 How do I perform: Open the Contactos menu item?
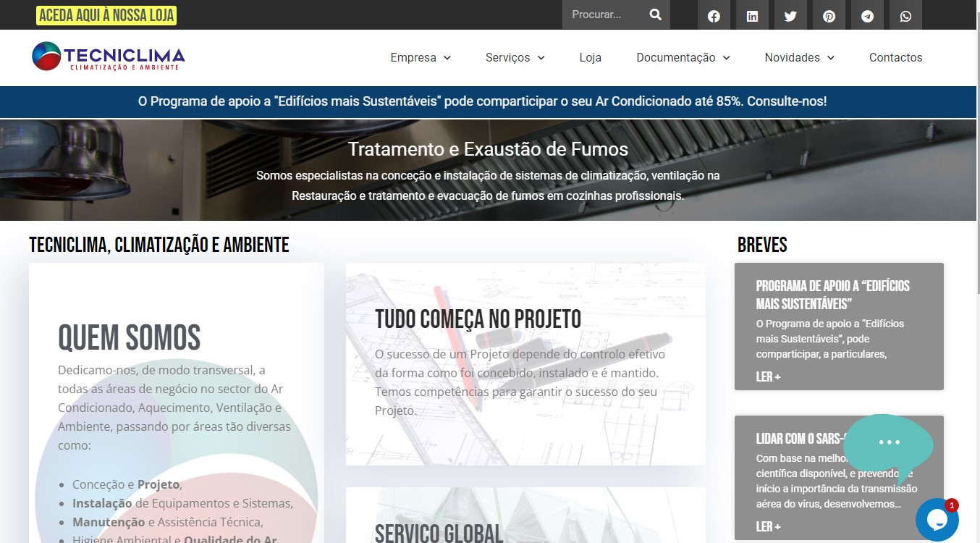point(895,57)
